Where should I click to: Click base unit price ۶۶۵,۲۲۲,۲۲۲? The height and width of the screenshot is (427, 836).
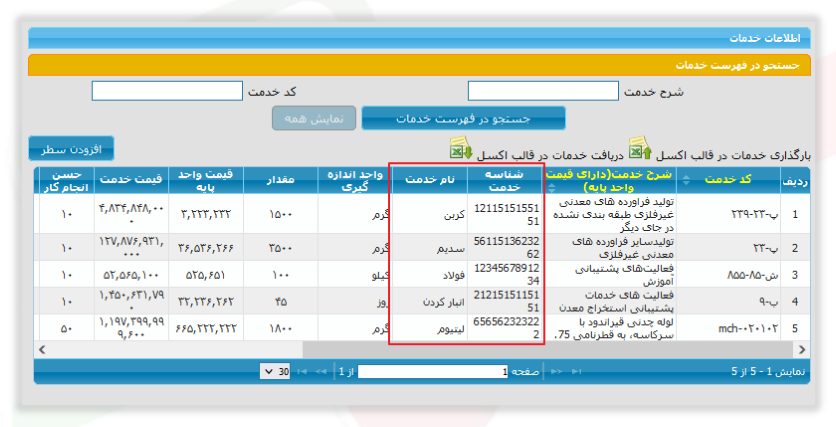[206, 329]
